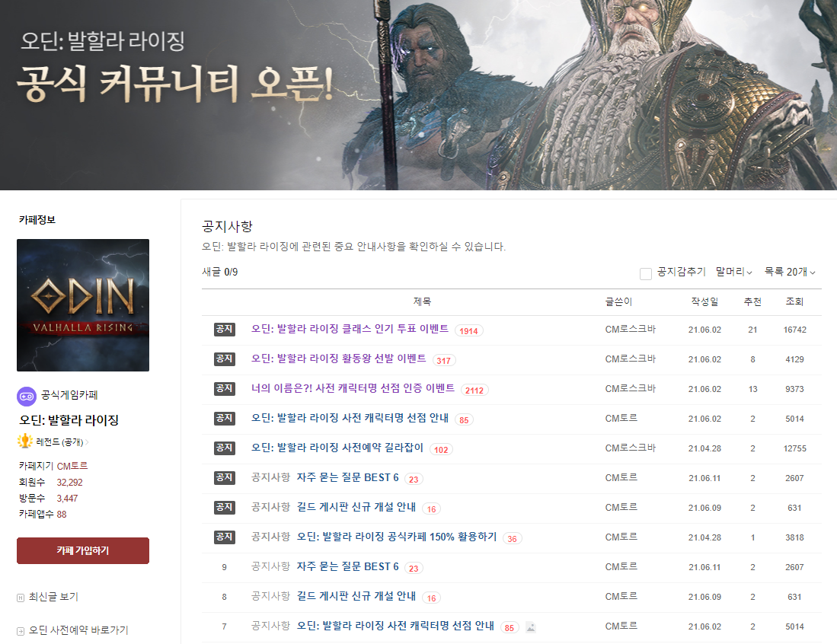837x644 pixels.
Task: Click the legend rank trophy icon
Action: tap(24, 442)
